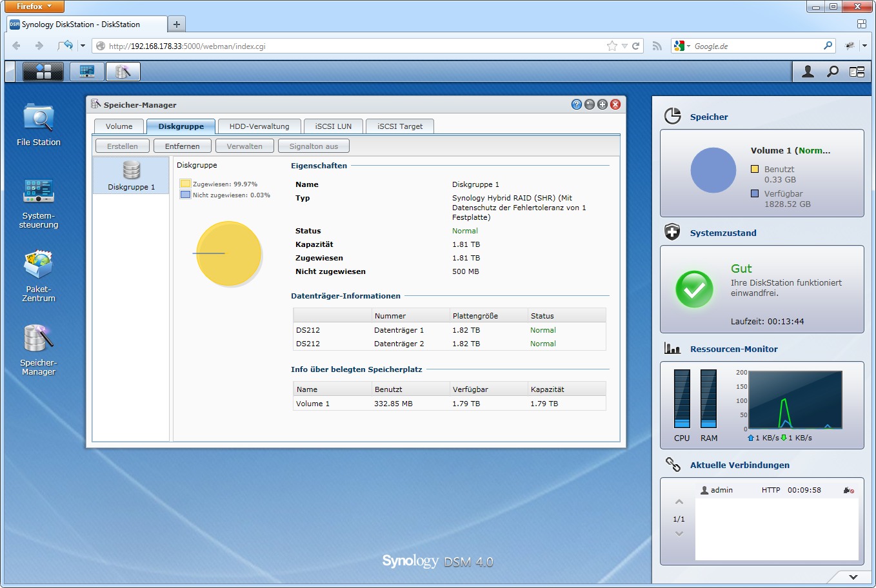Go to next connections page arrow
The height and width of the screenshot is (588, 876).
point(679,534)
